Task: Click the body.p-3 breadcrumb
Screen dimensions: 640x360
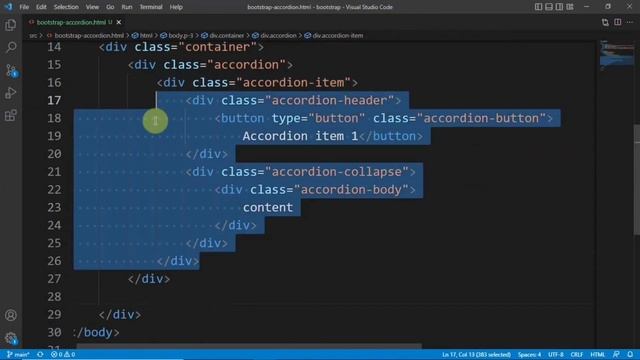Action: point(181,36)
